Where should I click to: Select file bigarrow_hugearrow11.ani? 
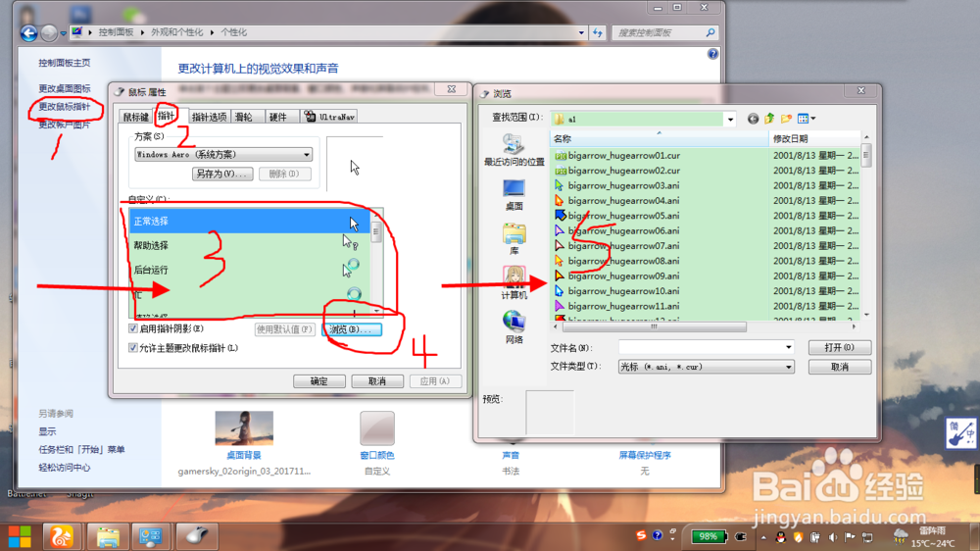616,306
